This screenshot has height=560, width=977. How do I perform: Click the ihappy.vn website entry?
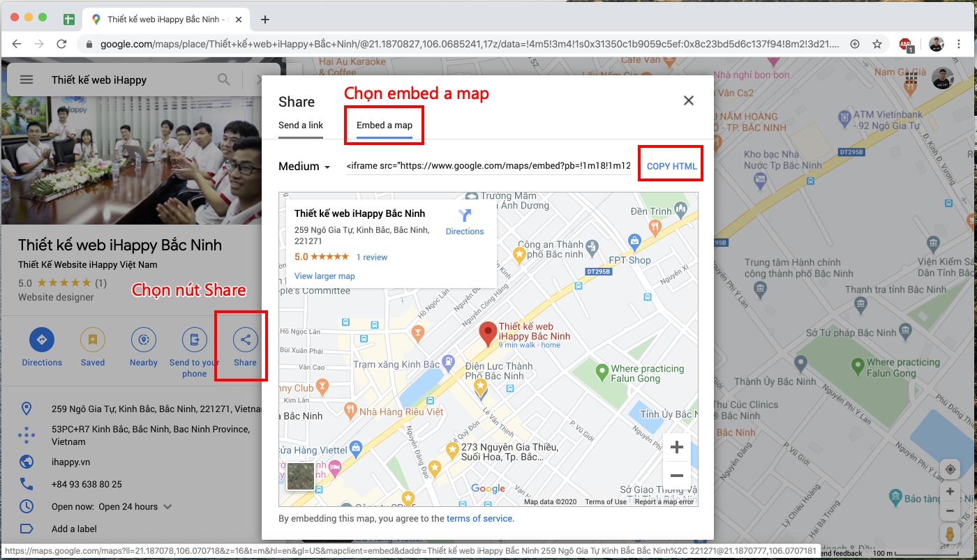coord(70,462)
